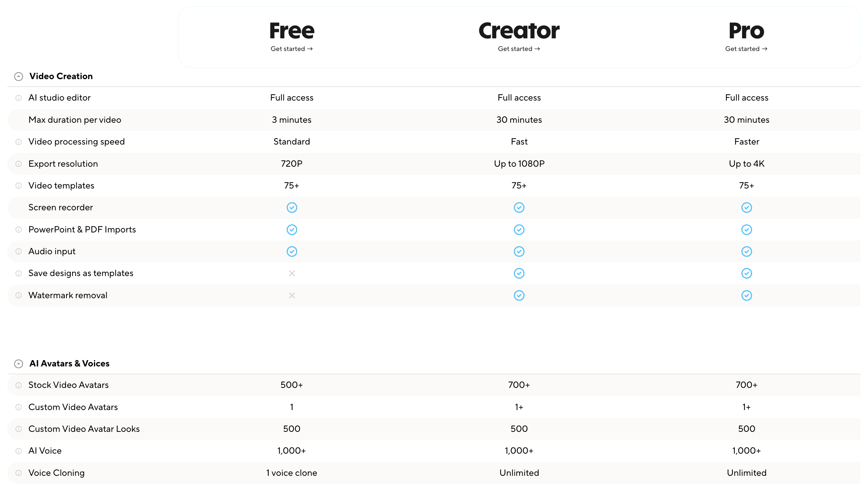Screen dimensions: 868x486
Task: Select the Pro plan heading
Action: (x=747, y=31)
